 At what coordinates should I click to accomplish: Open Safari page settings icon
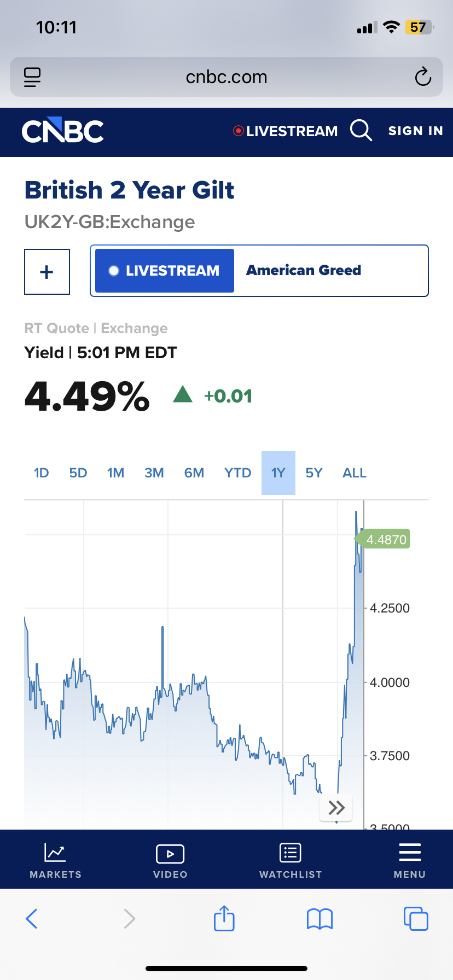tap(32, 77)
